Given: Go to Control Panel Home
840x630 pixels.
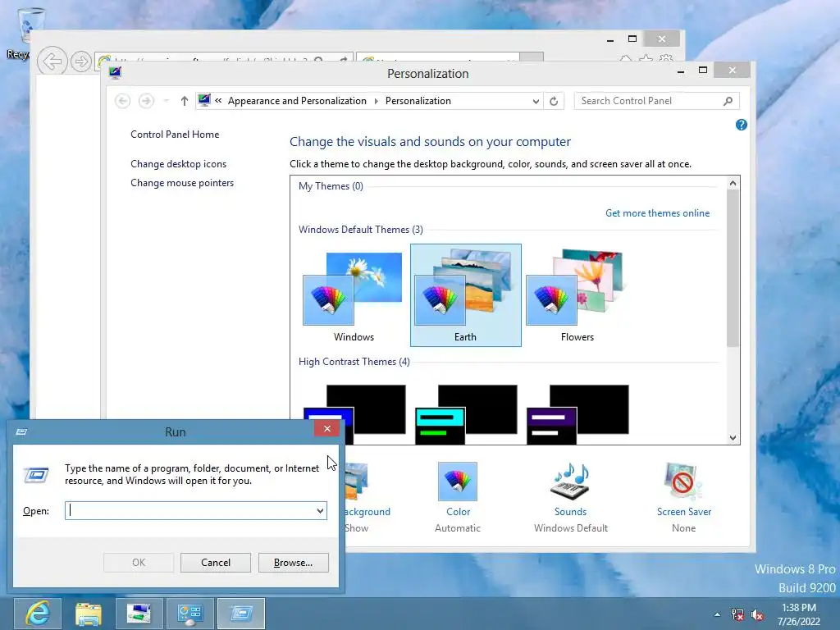Looking at the screenshot, I should click(x=175, y=135).
